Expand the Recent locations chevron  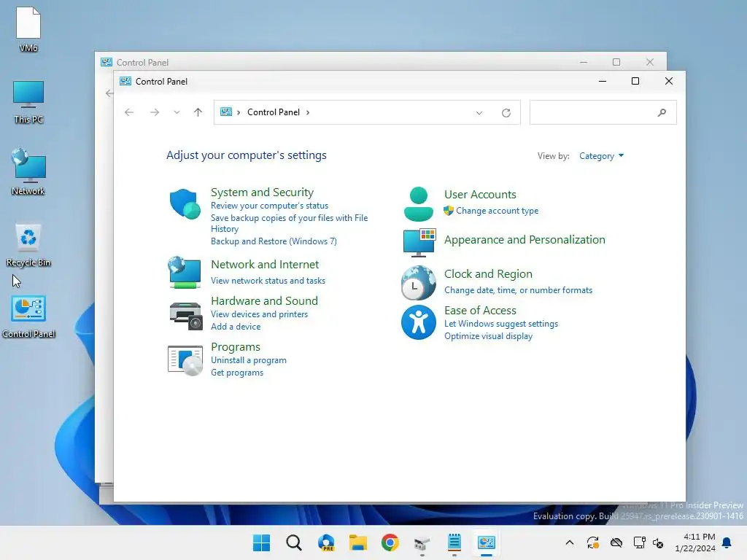[177, 112]
